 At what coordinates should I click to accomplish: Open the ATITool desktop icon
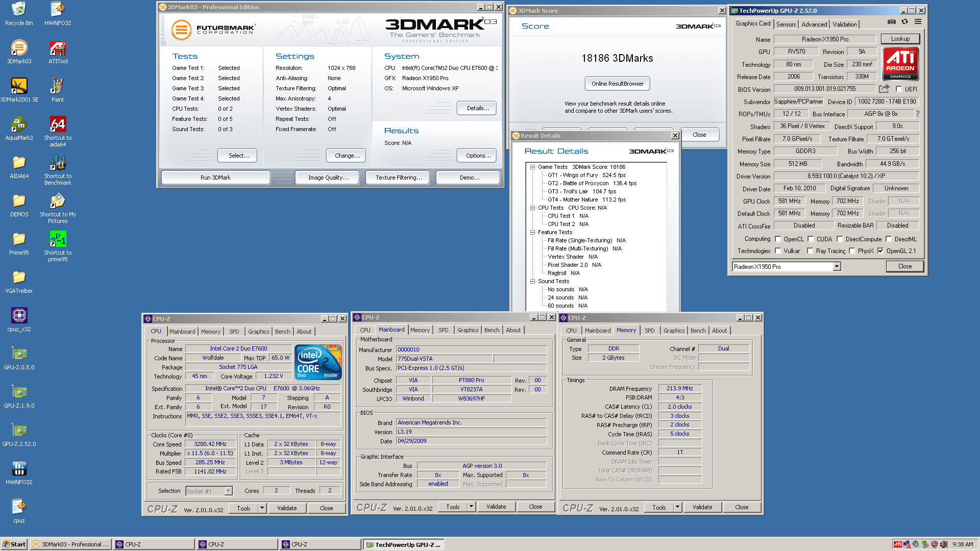click(x=58, y=52)
